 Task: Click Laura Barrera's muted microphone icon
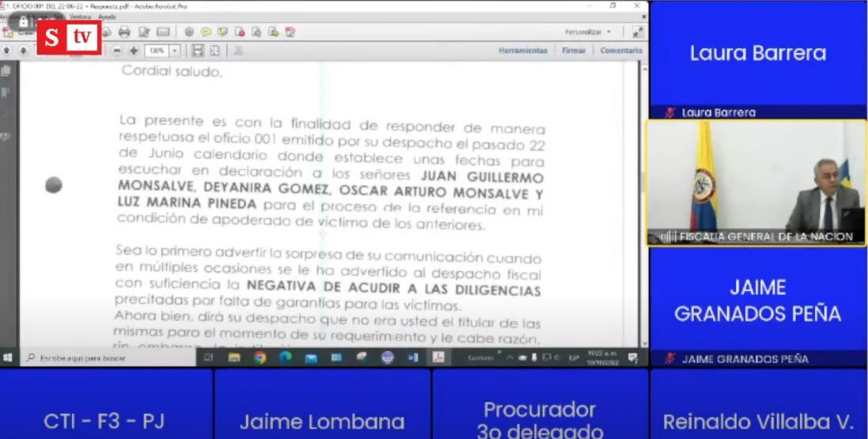click(670, 112)
